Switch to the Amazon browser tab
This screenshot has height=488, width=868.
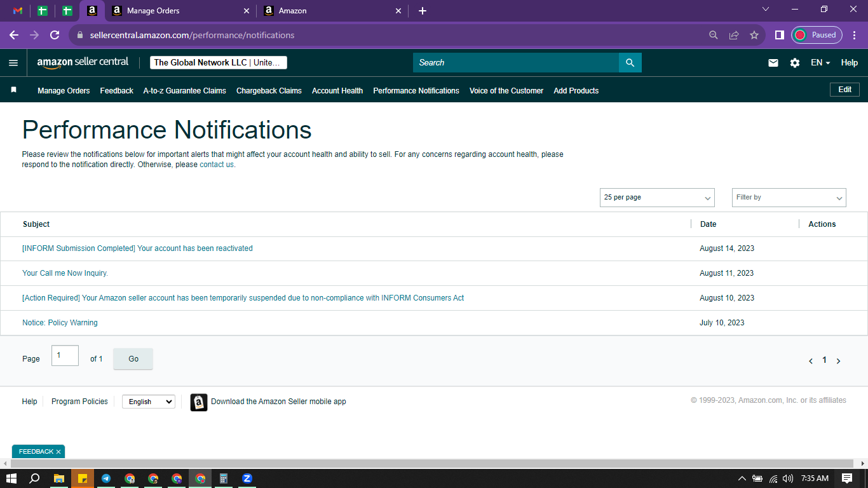tap(333, 11)
